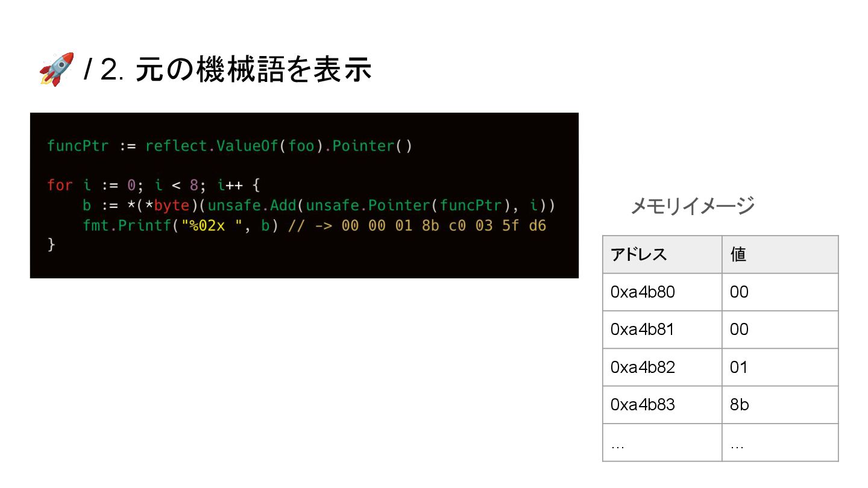Click the "b := *(*byte)(unsafe.Add(..." code line
This screenshot has height=488, width=868.
pos(319,205)
